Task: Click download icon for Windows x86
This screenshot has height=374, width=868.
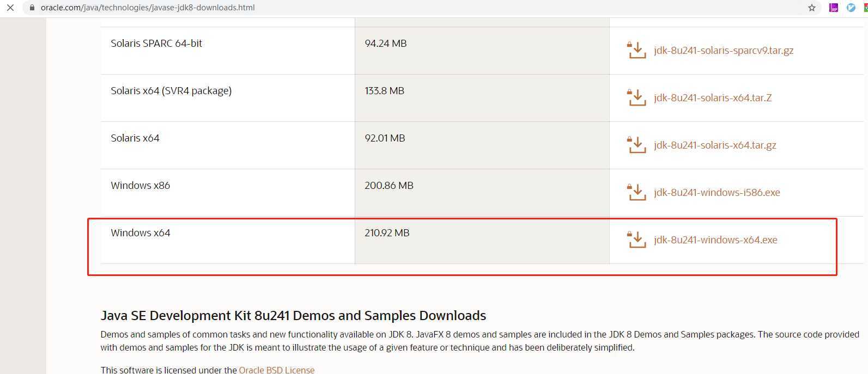Action: coord(636,192)
